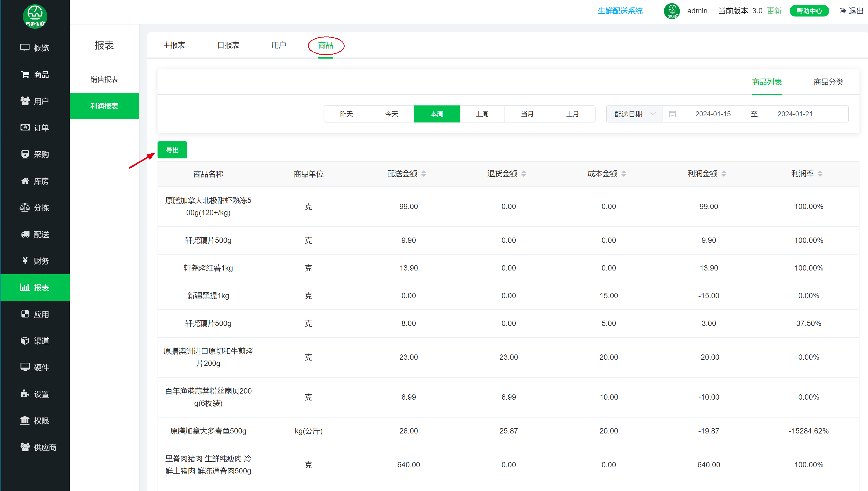Image resolution: width=868 pixels, height=491 pixels.
Task: Sort by 利润率 column arrows
Action: pyautogui.click(x=820, y=174)
